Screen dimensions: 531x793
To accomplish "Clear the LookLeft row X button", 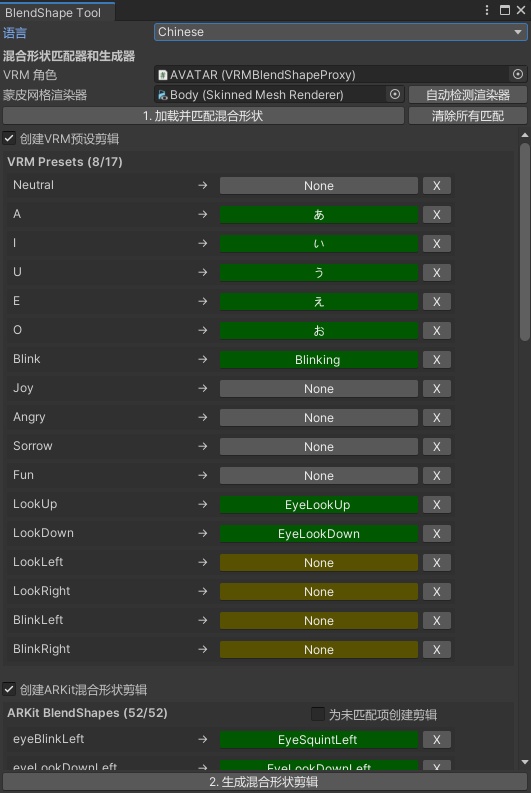I will tap(436, 562).
